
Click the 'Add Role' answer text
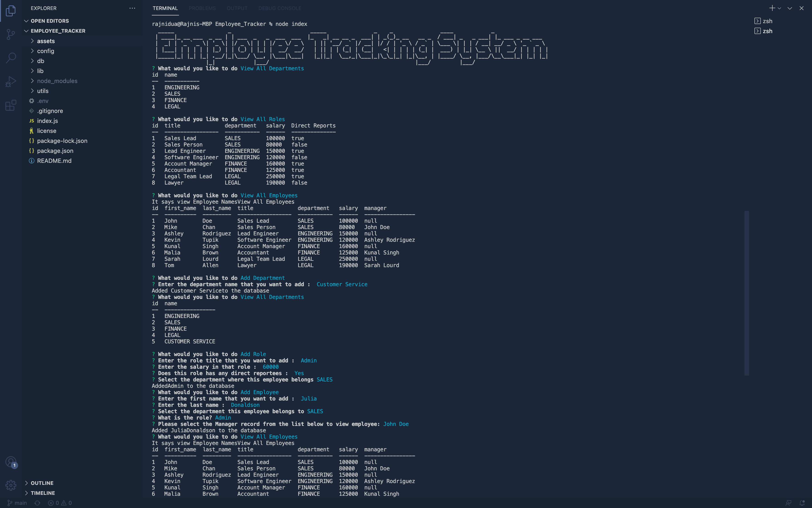(x=253, y=354)
